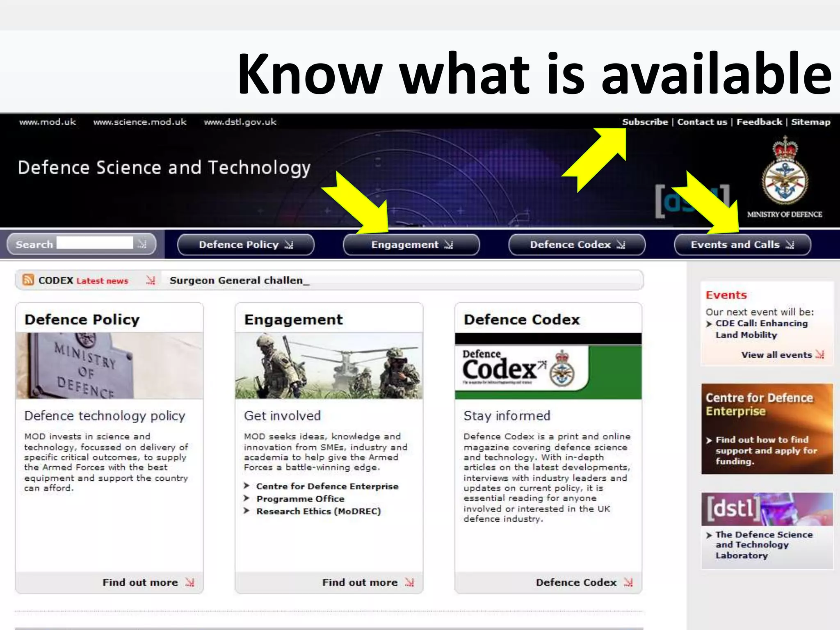Click the red arrow beside Latest news
The width and height of the screenshot is (840, 630).
point(151,280)
